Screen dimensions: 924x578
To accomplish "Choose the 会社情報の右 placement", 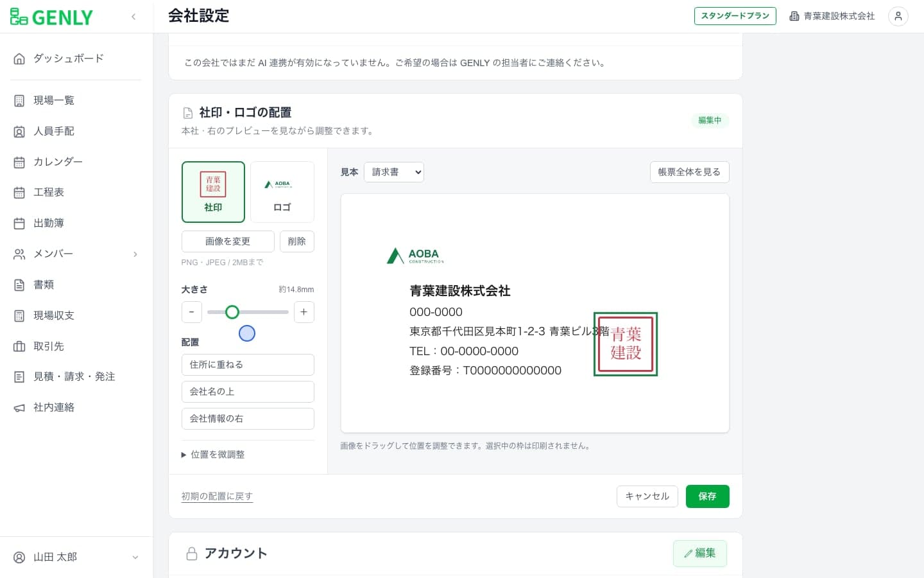I will tap(248, 419).
